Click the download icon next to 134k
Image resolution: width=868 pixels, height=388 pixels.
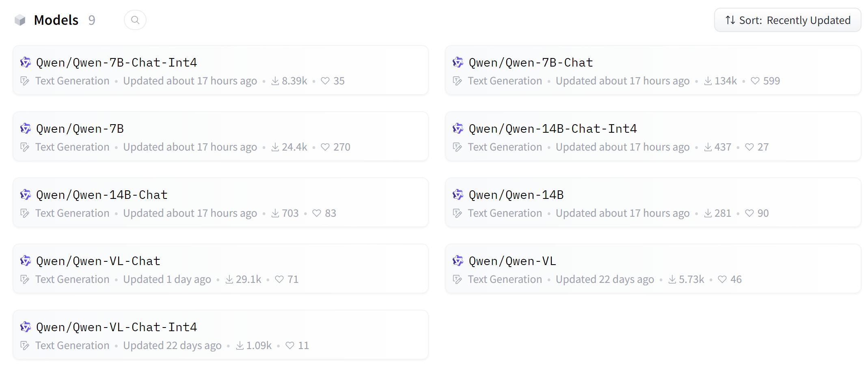tap(708, 81)
